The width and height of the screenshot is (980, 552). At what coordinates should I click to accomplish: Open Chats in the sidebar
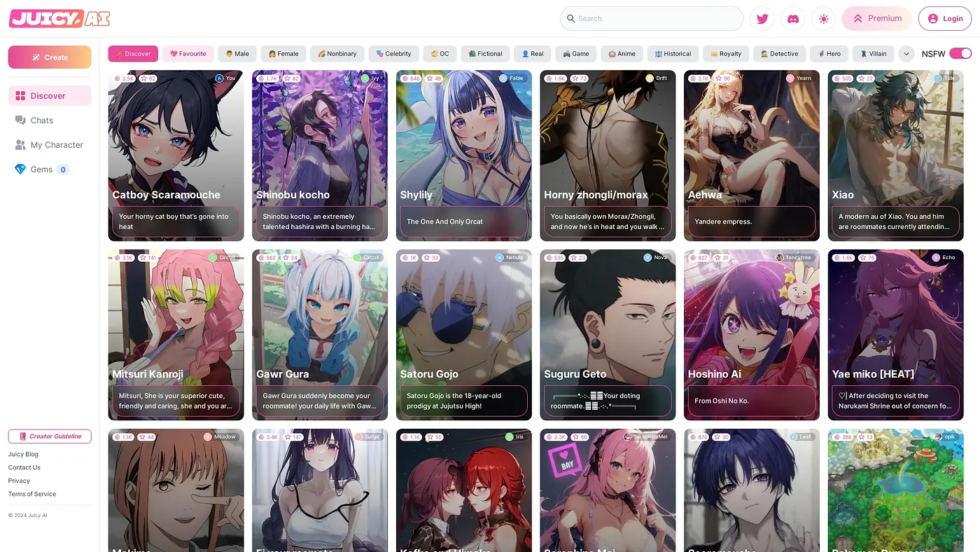tap(50, 120)
